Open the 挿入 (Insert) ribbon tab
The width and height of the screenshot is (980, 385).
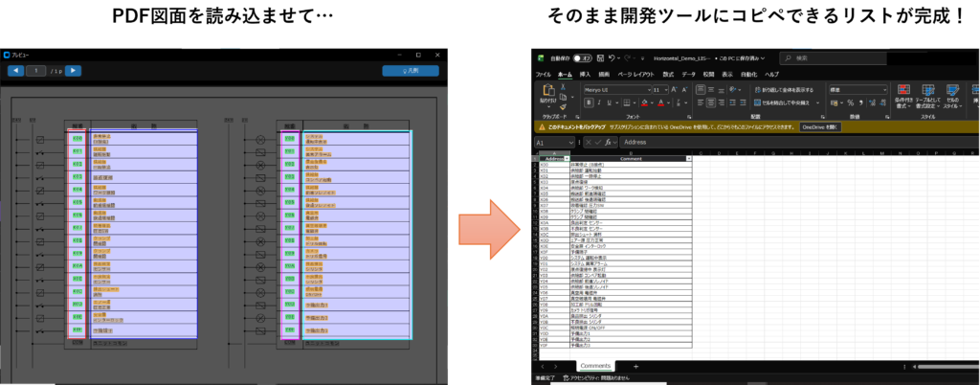point(585,74)
